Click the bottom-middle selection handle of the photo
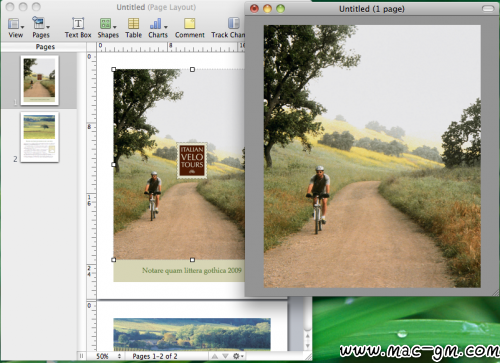 click(x=192, y=260)
